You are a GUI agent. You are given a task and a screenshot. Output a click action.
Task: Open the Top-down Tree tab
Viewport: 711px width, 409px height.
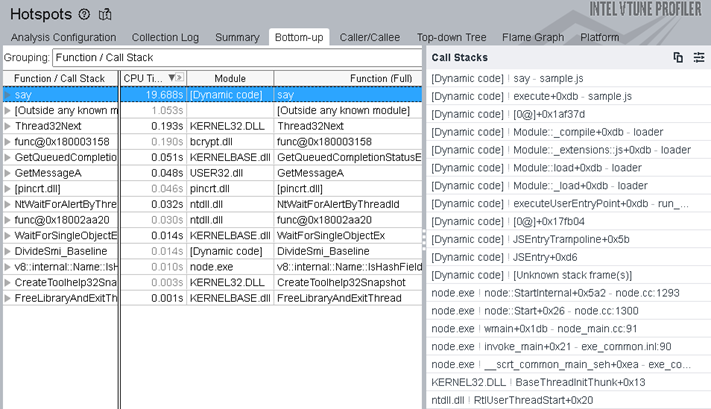[451, 38]
